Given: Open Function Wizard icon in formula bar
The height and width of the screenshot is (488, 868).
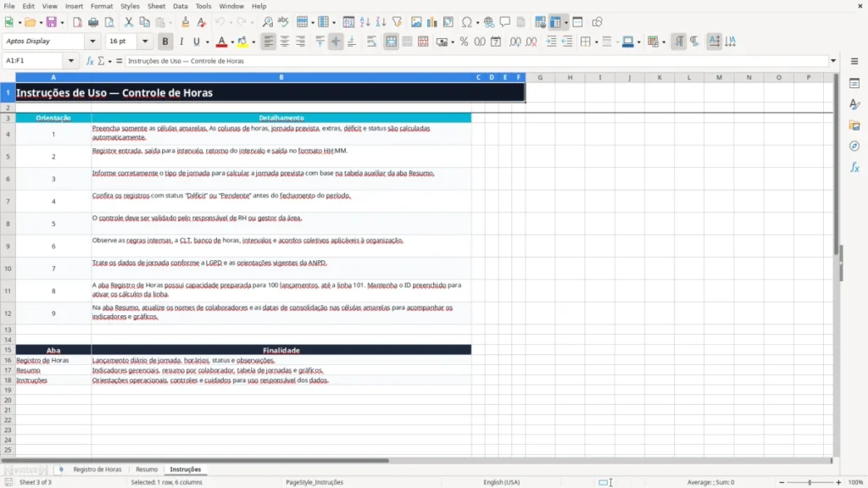Looking at the screenshot, I should (x=90, y=61).
